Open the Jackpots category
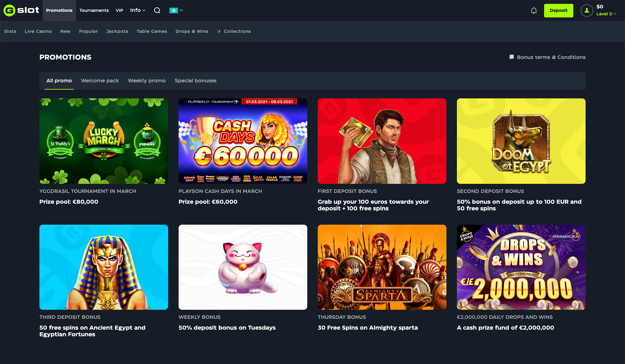Viewport: 625px width, 364px height. coord(117,31)
